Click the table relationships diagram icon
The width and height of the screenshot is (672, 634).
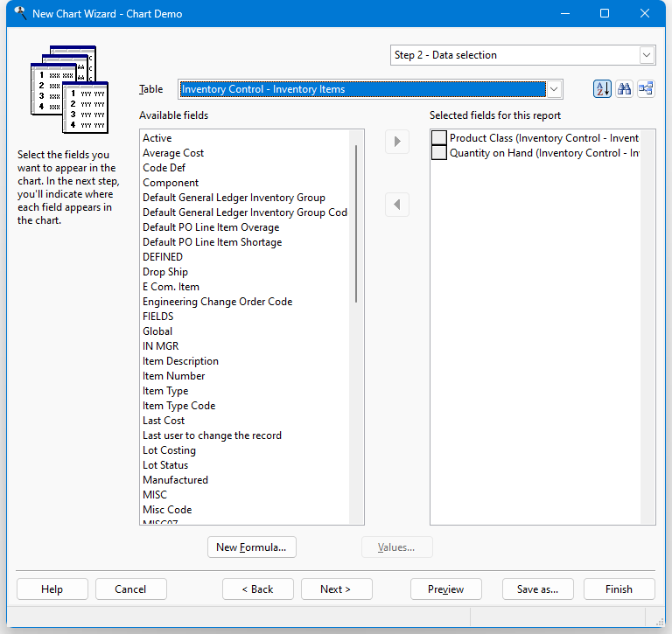pos(646,89)
